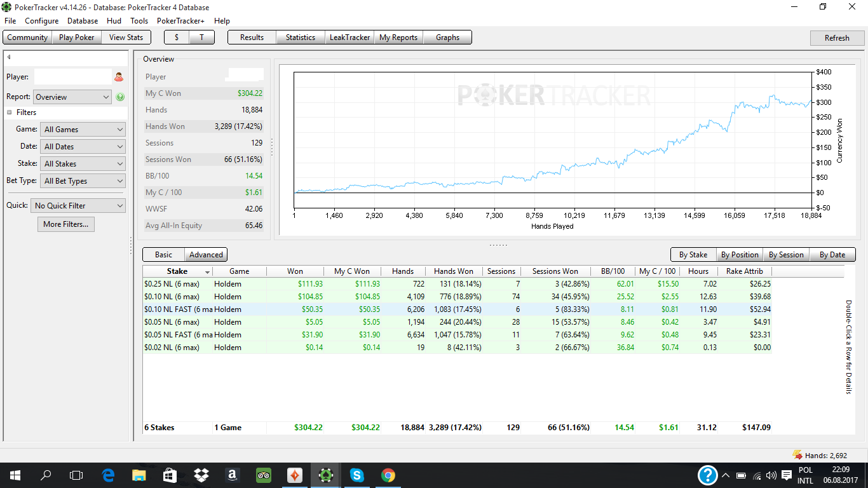
Task: Group the table By Position
Action: coord(740,255)
